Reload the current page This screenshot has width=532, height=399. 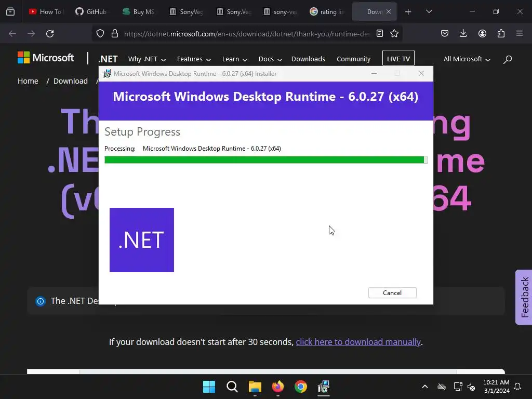(50, 34)
